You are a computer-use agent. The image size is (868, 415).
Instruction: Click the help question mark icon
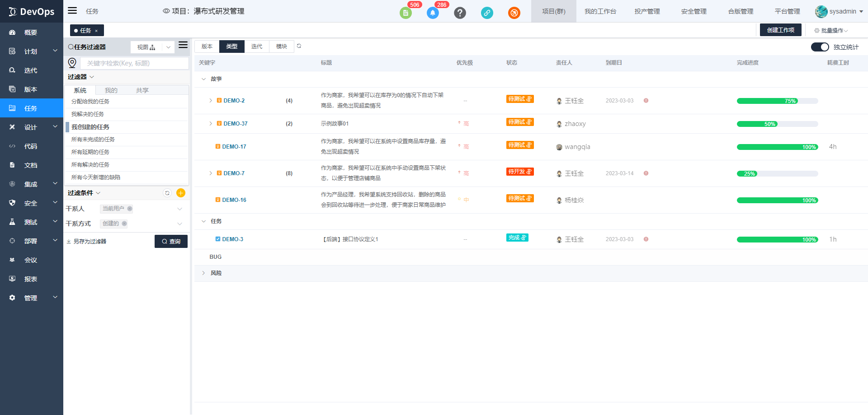pos(460,13)
